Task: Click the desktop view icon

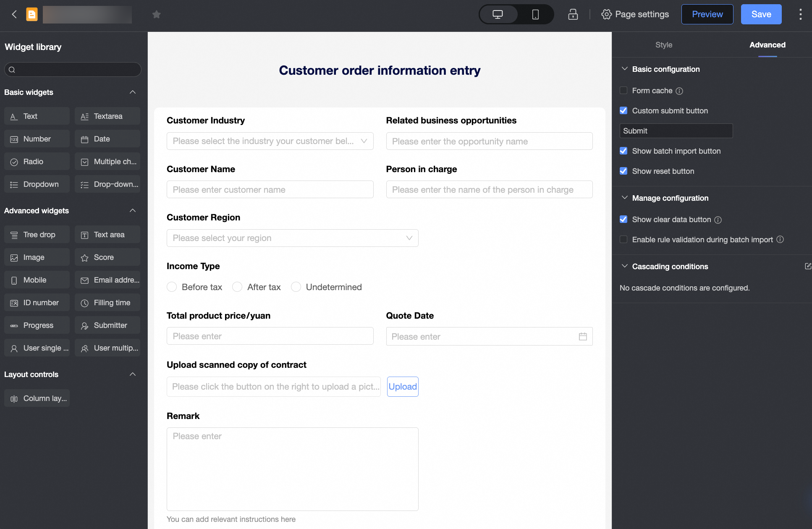Action: pyautogui.click(x=498, y=15)
